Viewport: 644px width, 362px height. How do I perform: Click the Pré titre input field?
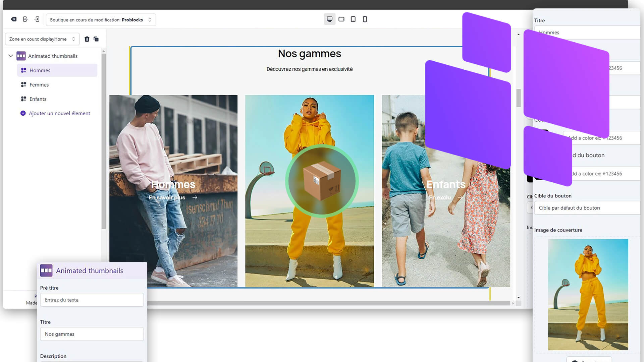point(92,300)
